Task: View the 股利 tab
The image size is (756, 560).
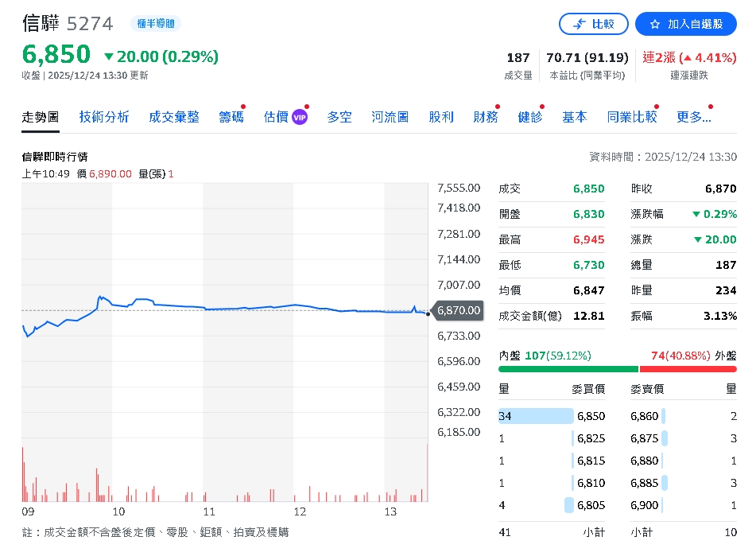Action: pyautogui.click(x=440, y=117)
